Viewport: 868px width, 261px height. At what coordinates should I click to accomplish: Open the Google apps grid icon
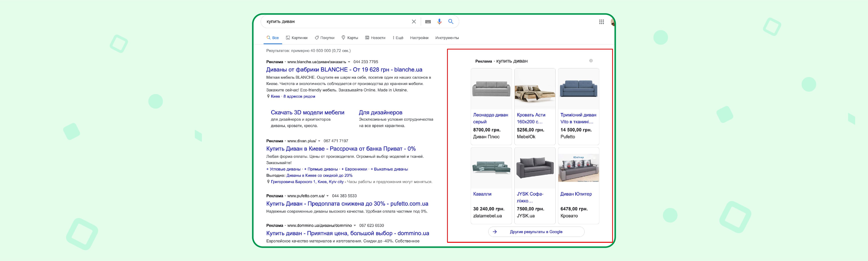[601, 22]
